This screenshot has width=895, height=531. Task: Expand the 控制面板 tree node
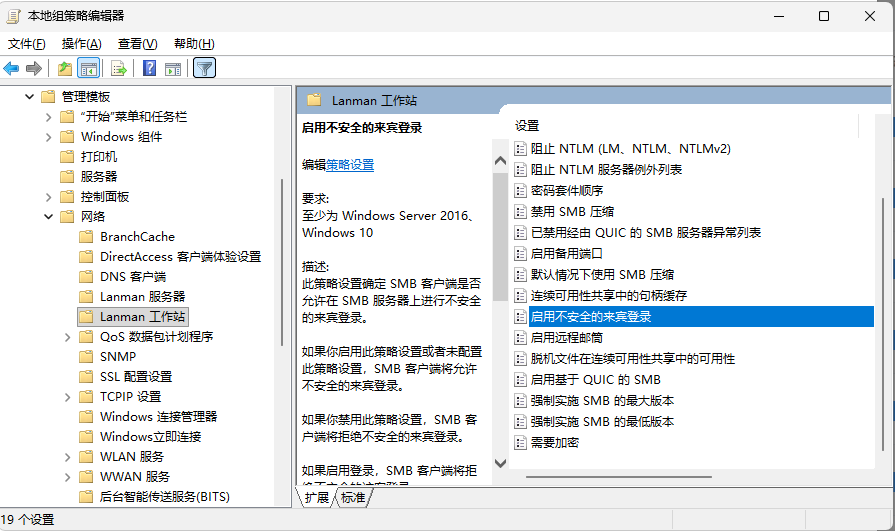tap(49, 197)
